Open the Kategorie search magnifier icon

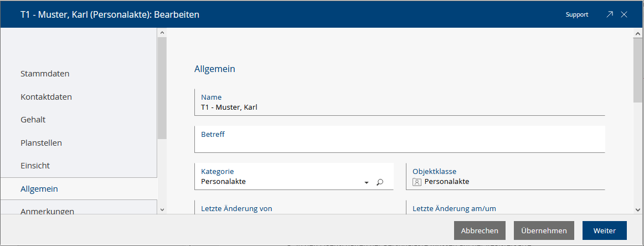(380, 182)
